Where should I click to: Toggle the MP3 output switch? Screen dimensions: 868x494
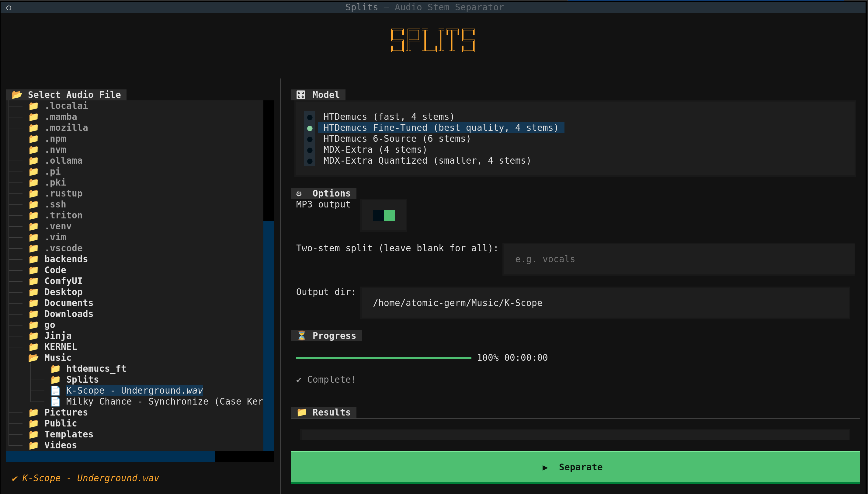click(384, 215)
